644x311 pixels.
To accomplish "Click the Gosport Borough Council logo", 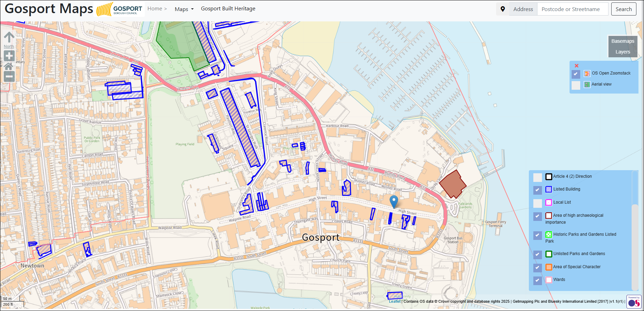I will pyautogui.click(x=119, y=10).
